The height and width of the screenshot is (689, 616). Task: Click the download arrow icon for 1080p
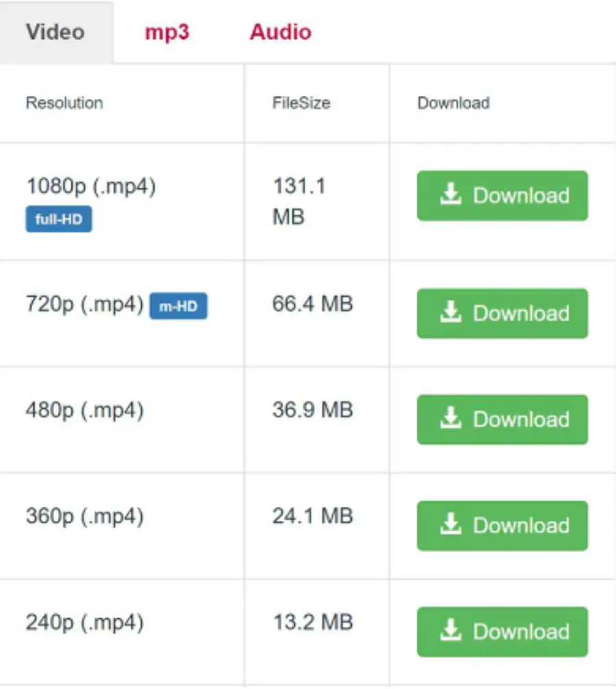tap(450, 195)
